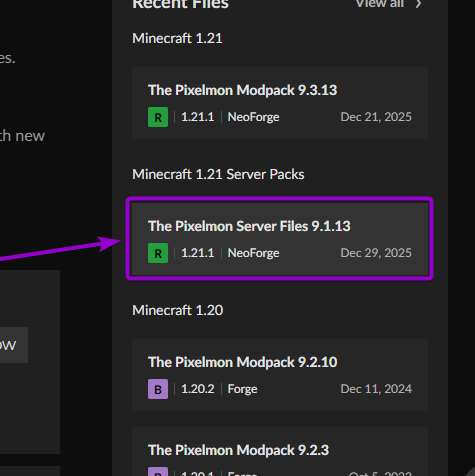Viewport: 475px width, 476px height.
Task: Click NeoForge label on Server Files 9.1.13
Action: pos(253,253)
